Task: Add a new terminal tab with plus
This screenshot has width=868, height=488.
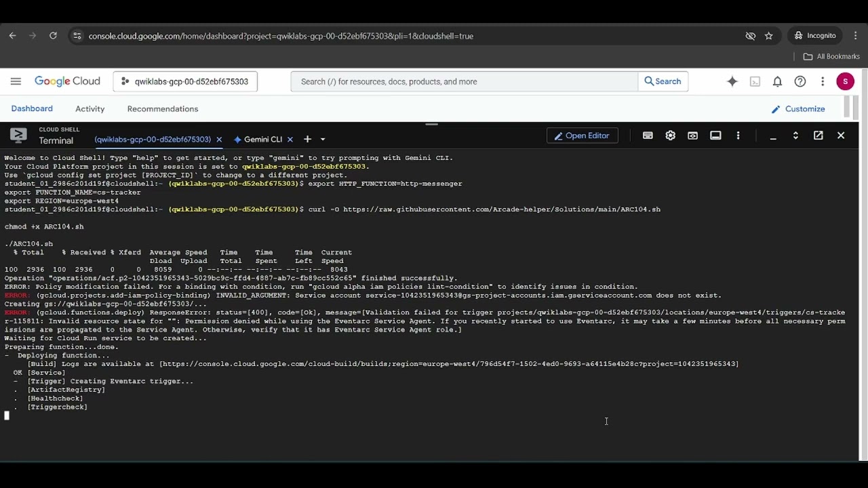Action: coord(307,139)
